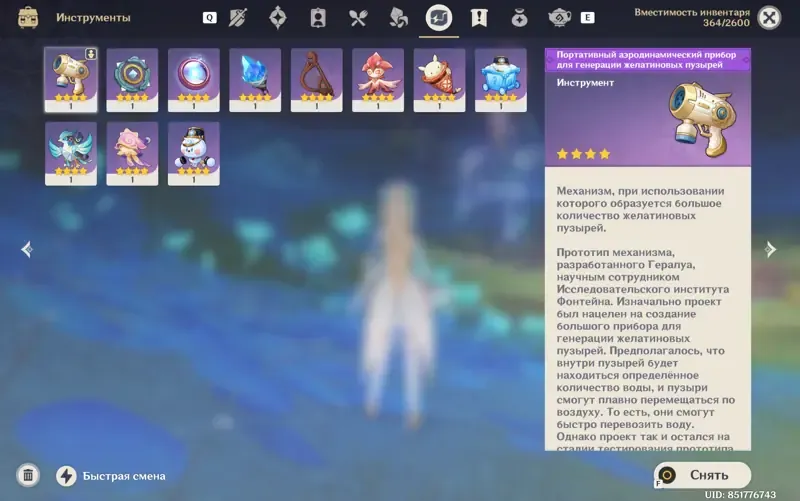This screenshot has height=501, width=800.
Task: Click the lore paragraph starting Прототип механизма
Action: click(645, 350)
